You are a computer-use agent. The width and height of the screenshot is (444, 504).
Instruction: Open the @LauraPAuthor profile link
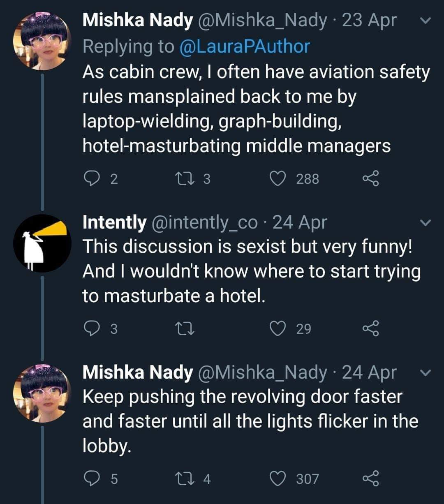244,46
